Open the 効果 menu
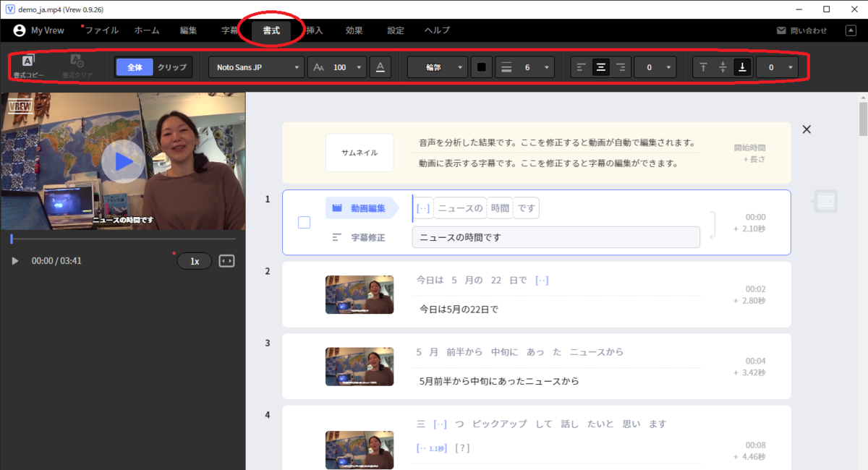The width and height of the screenshot is (868, 470). (x=354, y=30)
